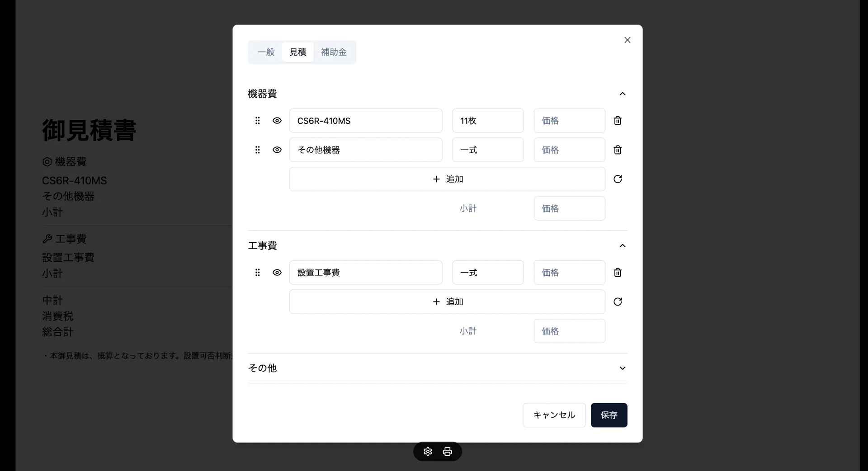Click 追加 button under 機器費

point(448,179)
